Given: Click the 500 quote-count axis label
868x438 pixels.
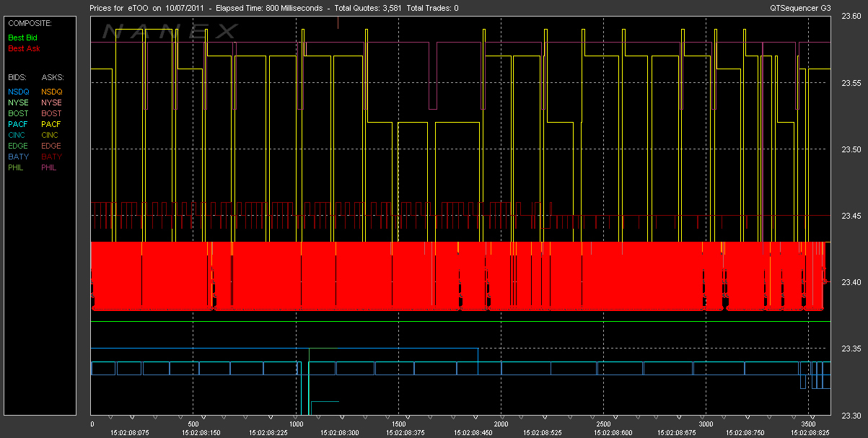Looking at the screenshot, I should tap(193, 424).
